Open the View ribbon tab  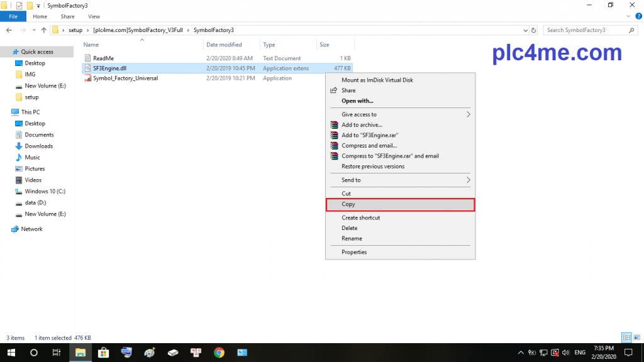pyautogui.click(x=94, y=16)
